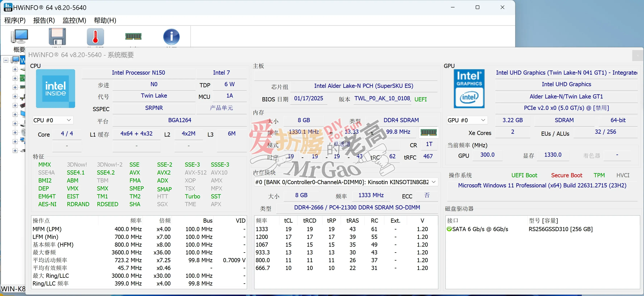
Task: Click the AVX2 feature flag
Action: point(164,173)
